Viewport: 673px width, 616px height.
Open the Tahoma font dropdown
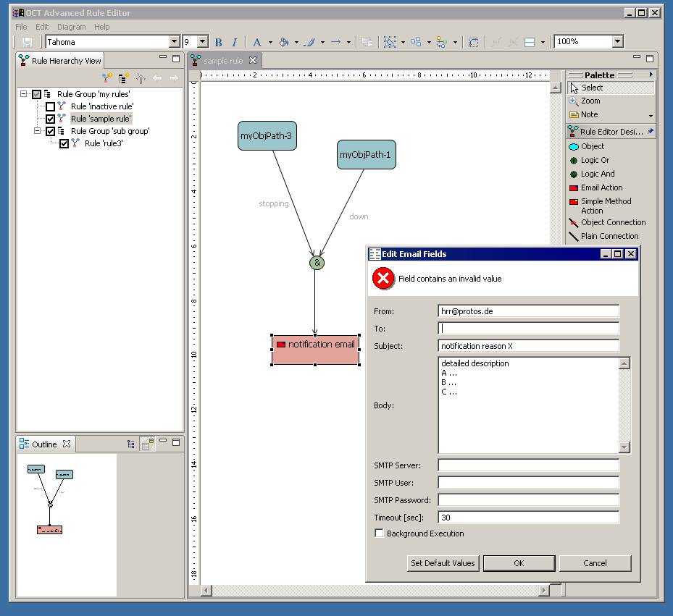[174, 41]
